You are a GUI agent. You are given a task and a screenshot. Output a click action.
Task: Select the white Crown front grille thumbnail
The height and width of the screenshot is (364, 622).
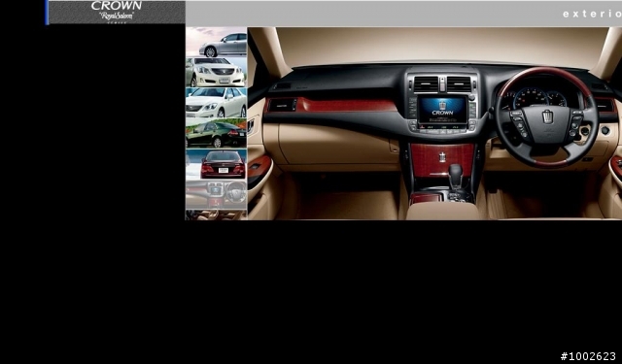pos(216,73)
